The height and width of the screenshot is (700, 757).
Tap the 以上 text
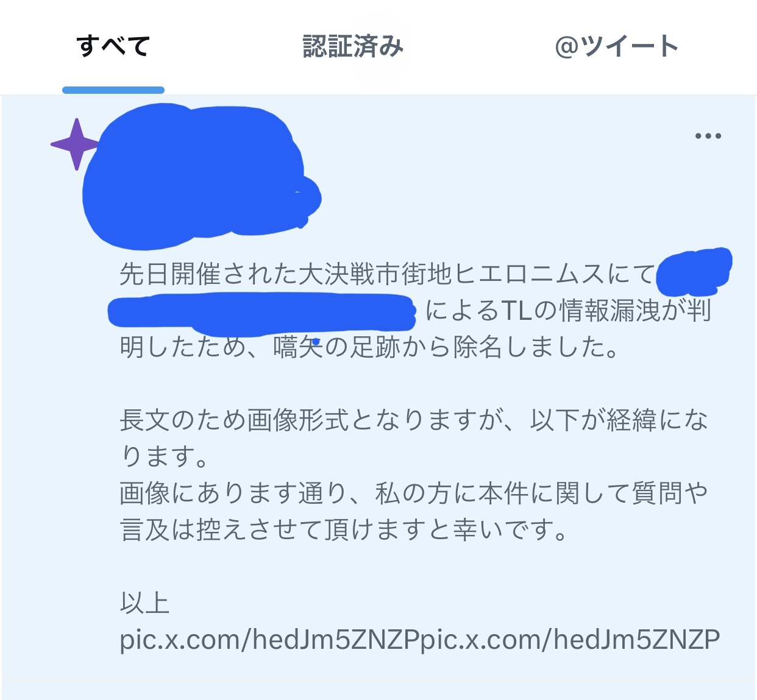[x=144, y=603]
